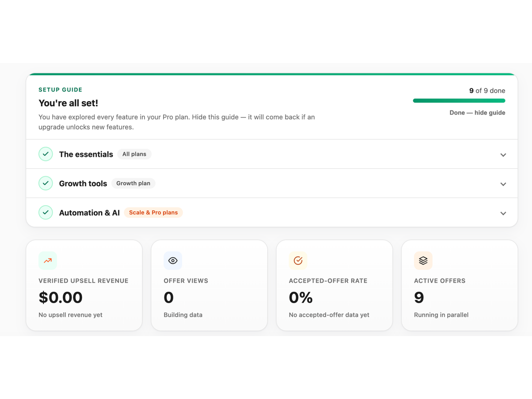This screenshot has height=399, width=532.
Task: Open the Automation & AI heading row
Action: pyautogui.click(x=272, y=212)
